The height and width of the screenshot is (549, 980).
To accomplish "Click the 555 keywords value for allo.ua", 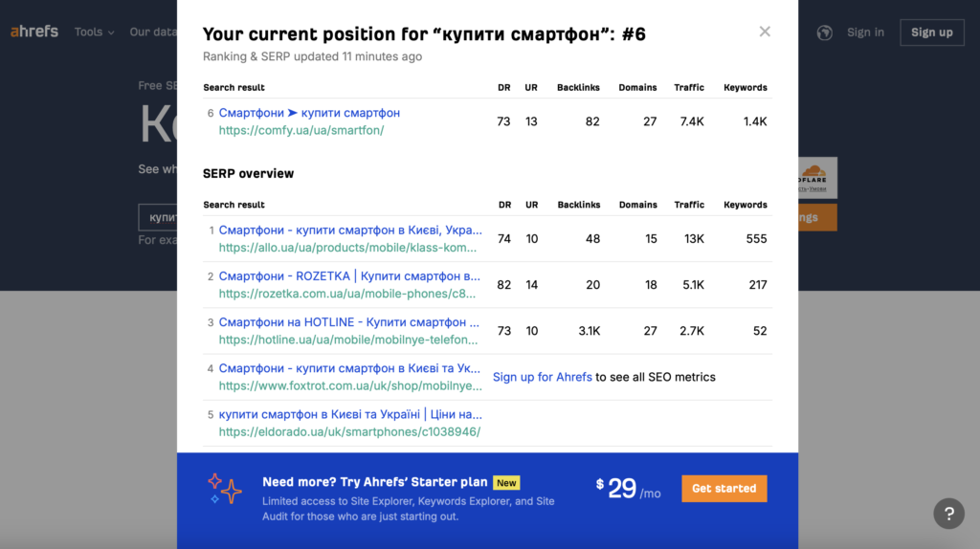I will (756, 238).
